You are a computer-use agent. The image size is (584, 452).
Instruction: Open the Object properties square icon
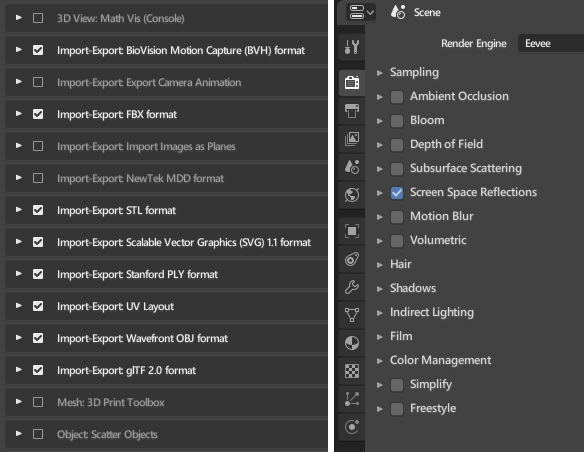pos(352,231)
